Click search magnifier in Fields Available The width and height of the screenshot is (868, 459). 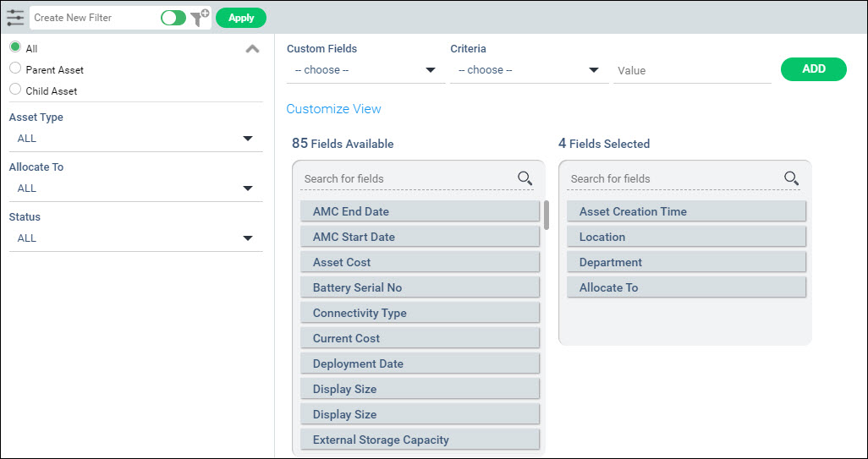(525, 178)
